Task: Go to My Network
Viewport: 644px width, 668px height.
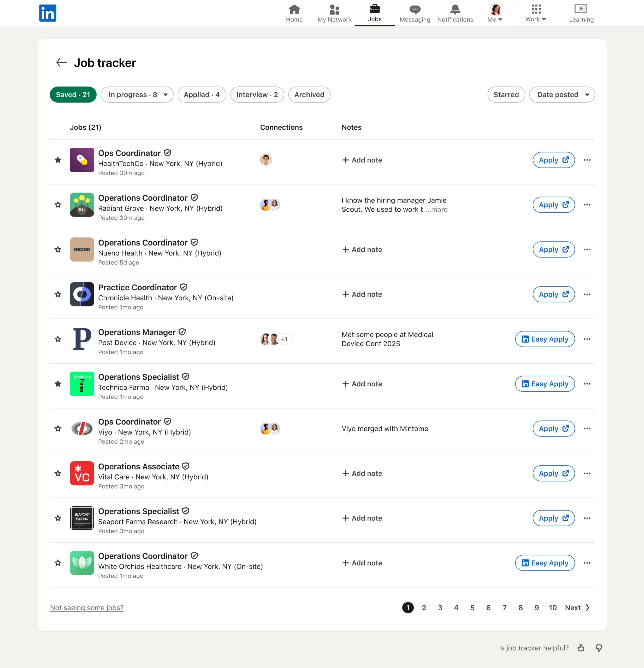Action: (334, 13)
